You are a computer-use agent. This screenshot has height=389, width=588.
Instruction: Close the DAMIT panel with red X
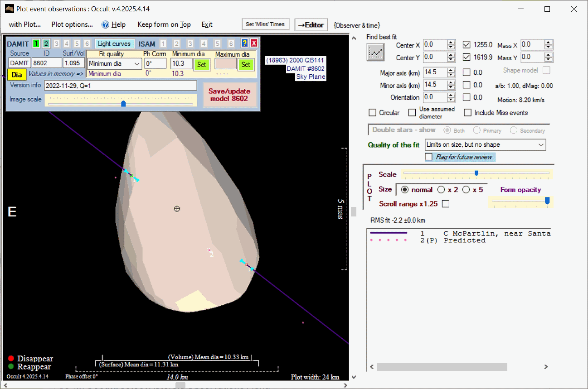[x=254, y=43]
